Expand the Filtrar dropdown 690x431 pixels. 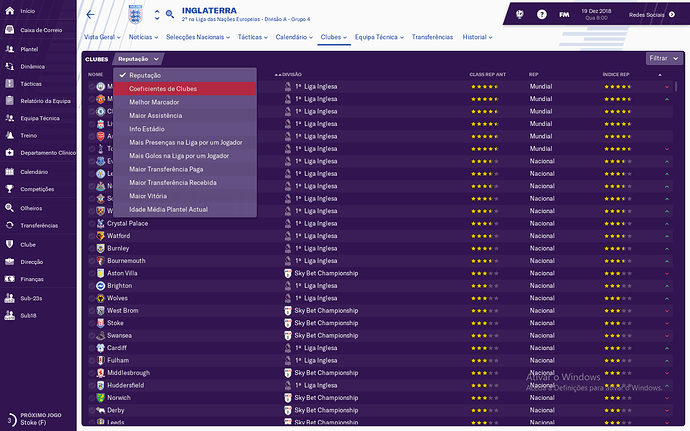(664, 58)
